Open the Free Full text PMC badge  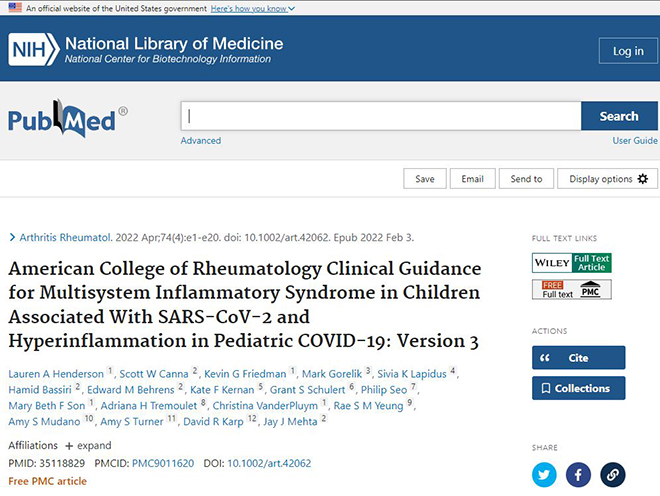click(572, 290)
